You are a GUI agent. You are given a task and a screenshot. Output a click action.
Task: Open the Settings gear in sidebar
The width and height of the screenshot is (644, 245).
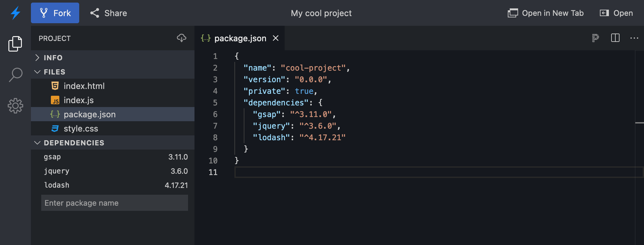click(x=15, y=106)
